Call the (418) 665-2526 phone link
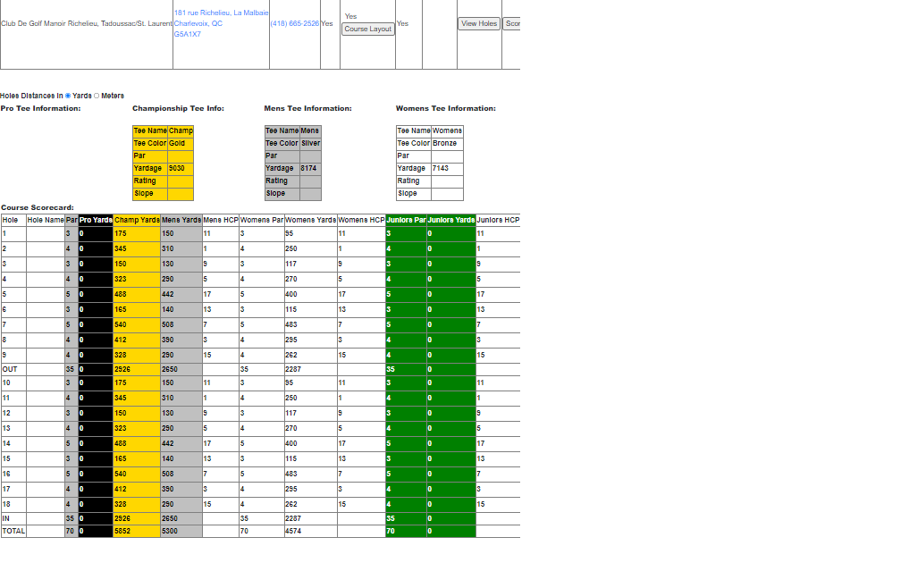Viewport: 909px width, 588px height. pos(294,24)
